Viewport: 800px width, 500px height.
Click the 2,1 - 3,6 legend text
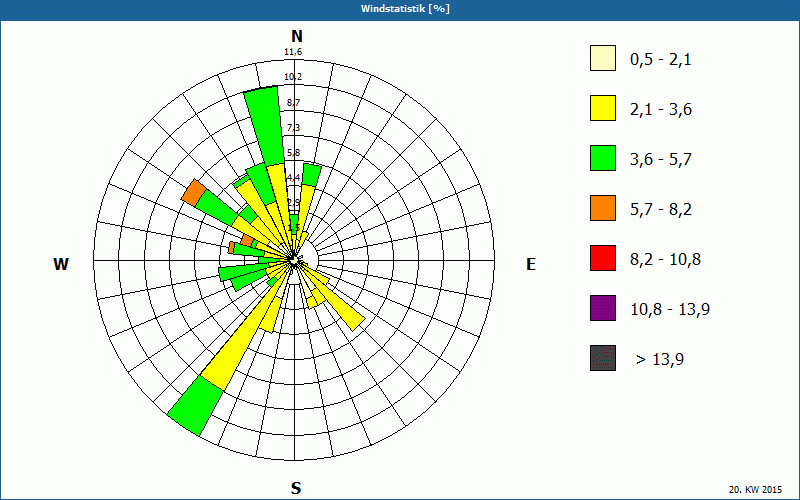[661, 110]
